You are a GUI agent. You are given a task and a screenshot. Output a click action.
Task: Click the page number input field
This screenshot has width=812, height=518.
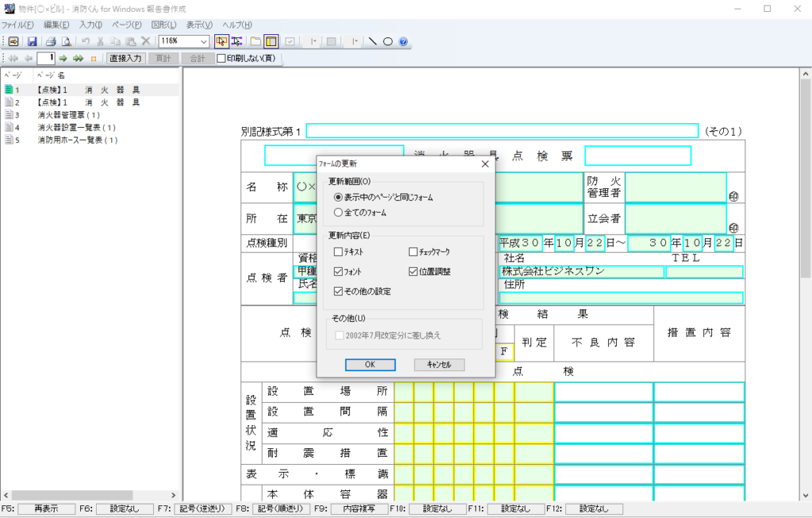pyautogui.click(x=45, y=59)
